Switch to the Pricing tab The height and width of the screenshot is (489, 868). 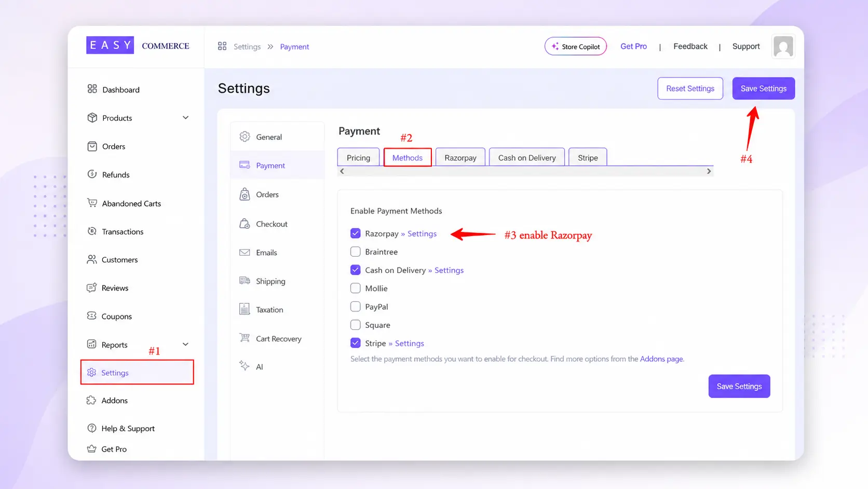(x=359, y=157)
